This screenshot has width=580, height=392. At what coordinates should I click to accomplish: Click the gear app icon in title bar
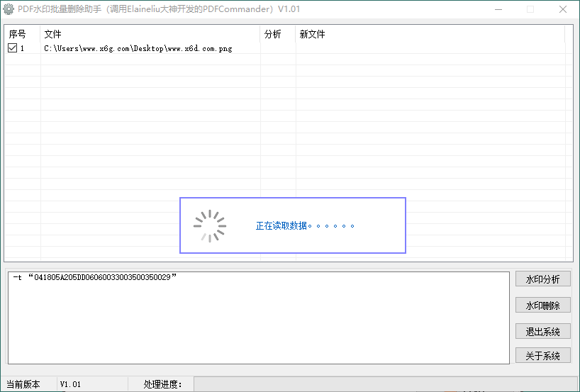click(9, 10)
